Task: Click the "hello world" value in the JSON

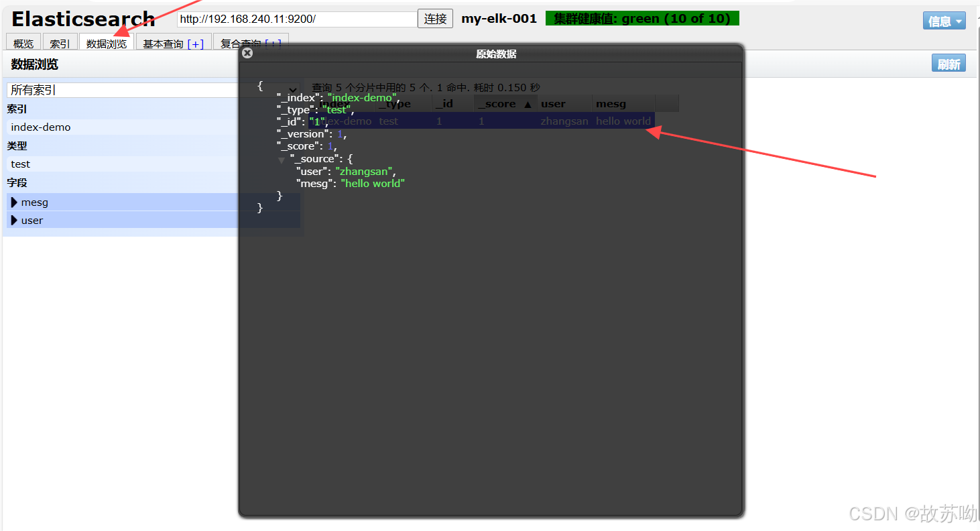Action: (x=373, y=184)
